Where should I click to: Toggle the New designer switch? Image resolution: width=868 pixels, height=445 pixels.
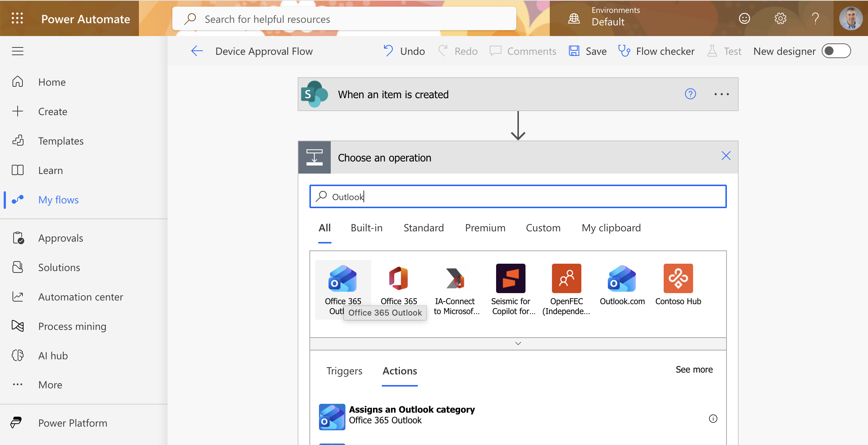coord(836,51)
